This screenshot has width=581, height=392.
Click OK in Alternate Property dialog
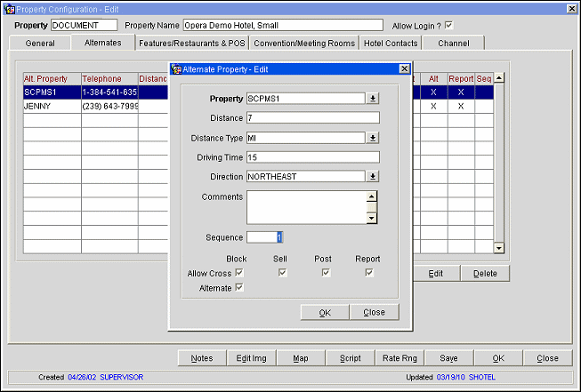(x=325, y=312)
